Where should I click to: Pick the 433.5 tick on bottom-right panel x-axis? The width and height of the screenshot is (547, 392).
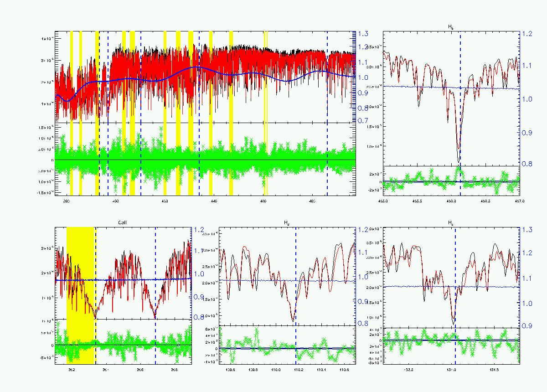click(x=409, y=370)
